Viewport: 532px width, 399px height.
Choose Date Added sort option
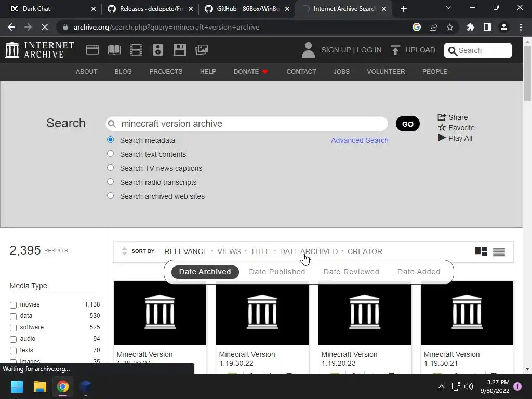point(419,272)
